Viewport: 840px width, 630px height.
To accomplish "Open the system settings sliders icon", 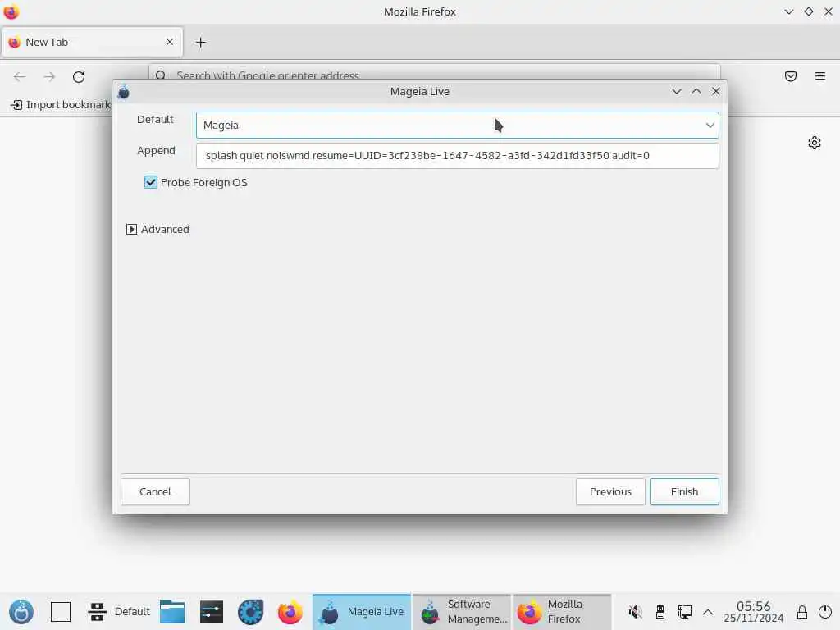I will tap(212, 612).
